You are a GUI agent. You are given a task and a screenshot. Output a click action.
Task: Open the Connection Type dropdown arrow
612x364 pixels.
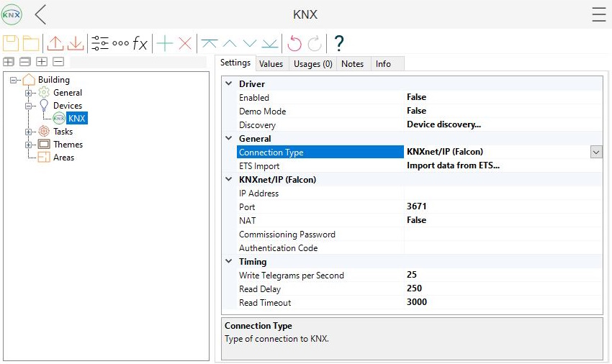point(596,153)
